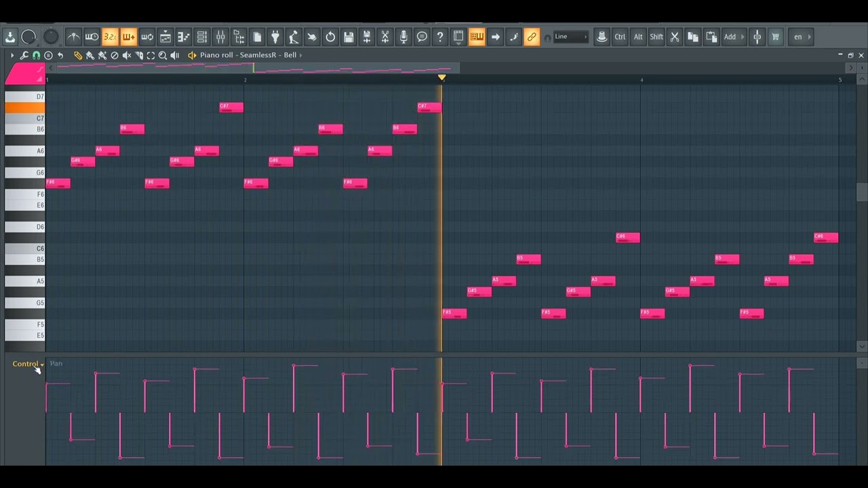Click the piano roll wrench tools icon
Viewport: 868px width, 488px height.
pyautogui.click(x=24, y=55)
